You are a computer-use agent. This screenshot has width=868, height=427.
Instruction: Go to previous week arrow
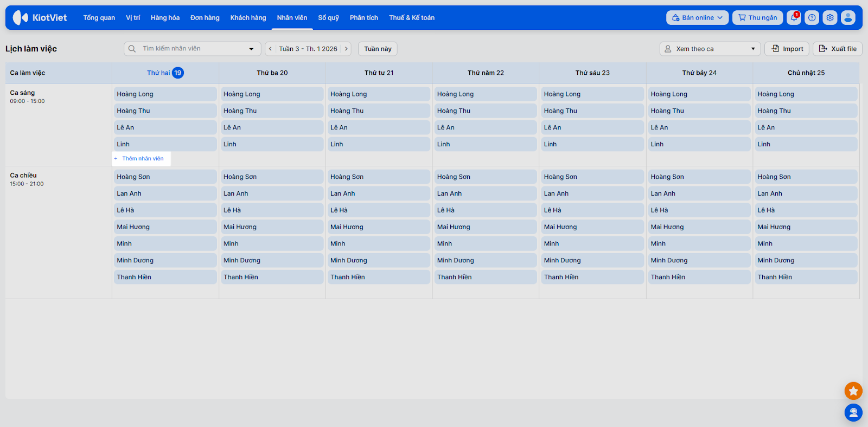click(270, 49)
